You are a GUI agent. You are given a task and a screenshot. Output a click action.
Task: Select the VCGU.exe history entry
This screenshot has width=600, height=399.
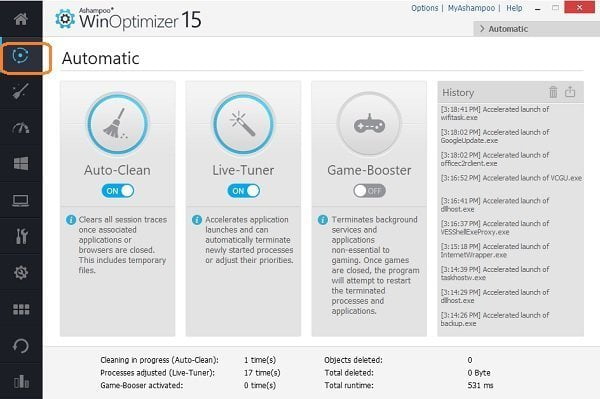coord(511,178)
